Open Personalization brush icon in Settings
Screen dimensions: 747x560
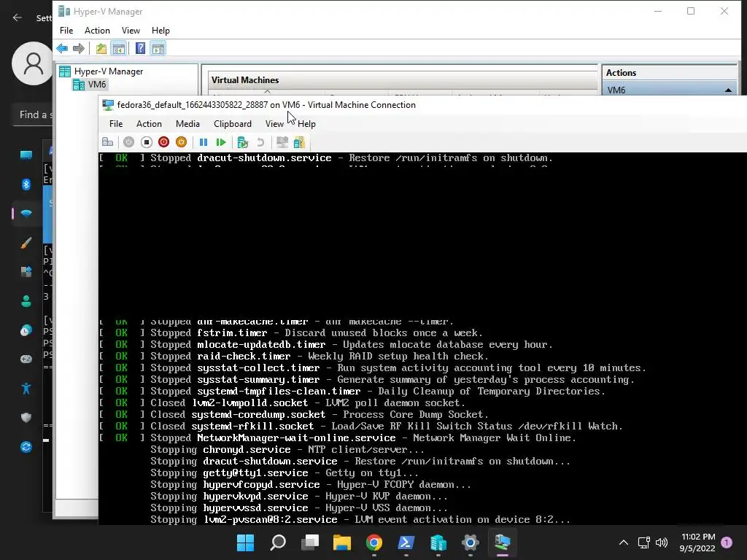click(26, 243)
